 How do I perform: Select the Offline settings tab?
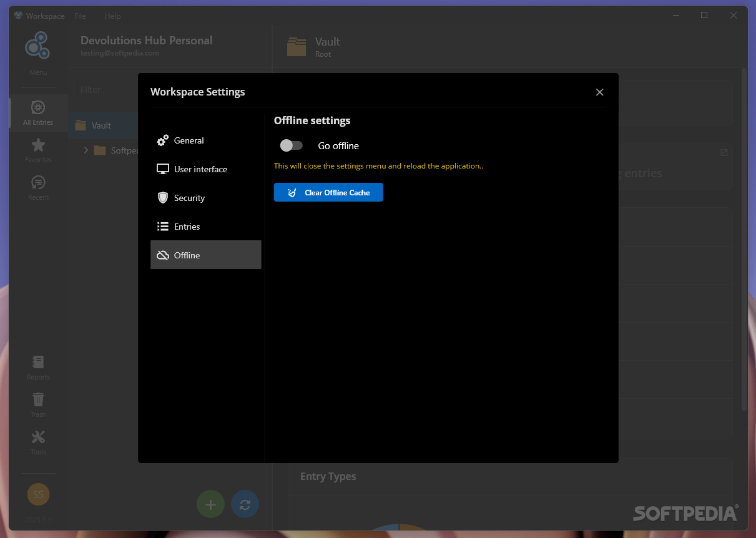[x=205, y=255]
